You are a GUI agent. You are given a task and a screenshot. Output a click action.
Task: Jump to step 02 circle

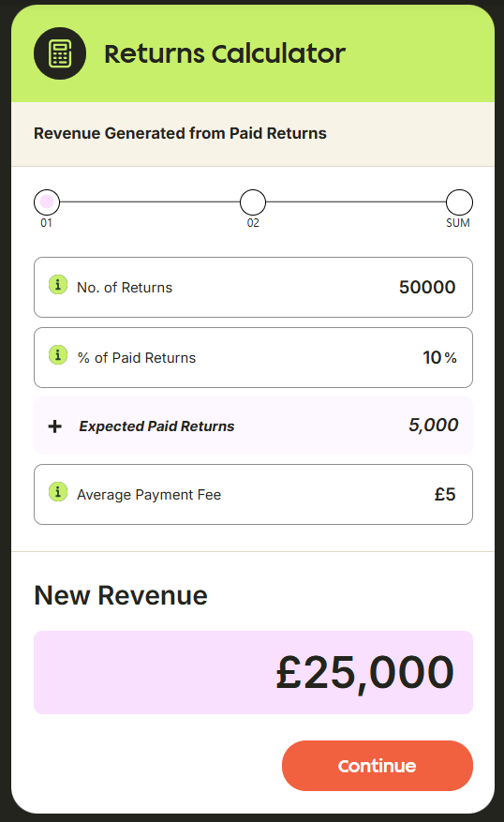(x=253, y=202)
